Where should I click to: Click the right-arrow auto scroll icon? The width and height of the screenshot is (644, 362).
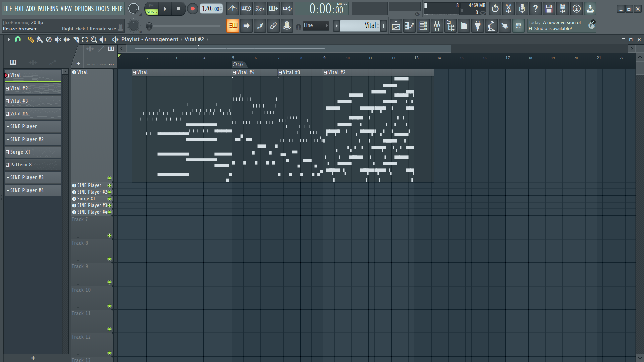pyautogui.click(x=246, y=26)
